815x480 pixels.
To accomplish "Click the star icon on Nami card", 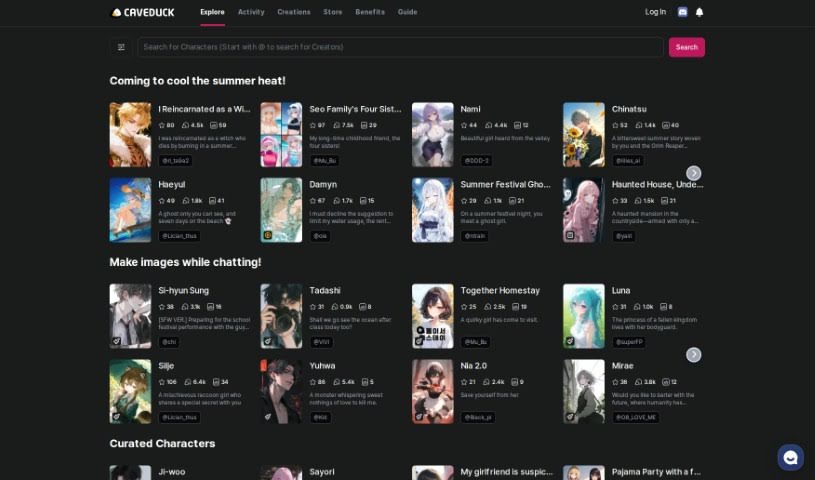I will pos(464,125).
